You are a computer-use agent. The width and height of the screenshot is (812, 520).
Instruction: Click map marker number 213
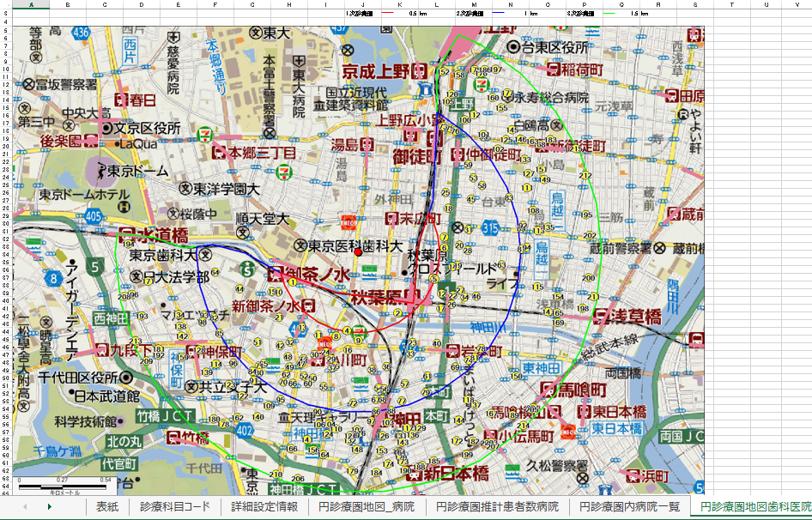pos(136,342)
